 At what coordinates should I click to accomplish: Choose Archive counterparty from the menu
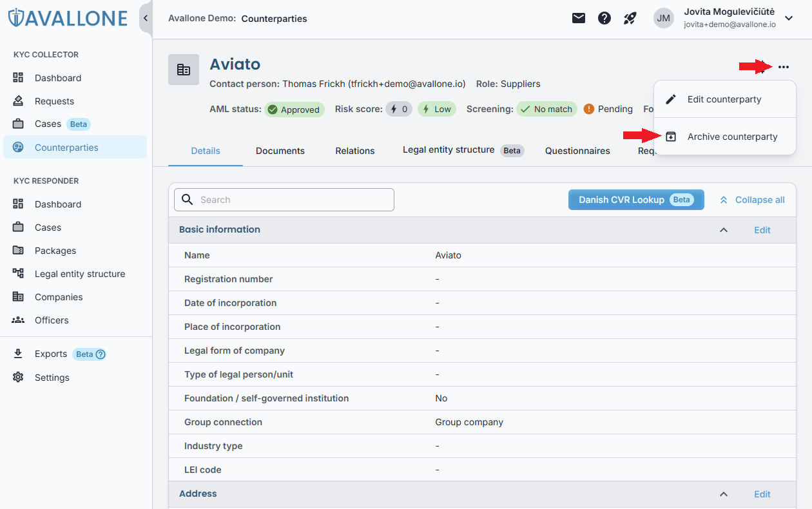point(725,137)
